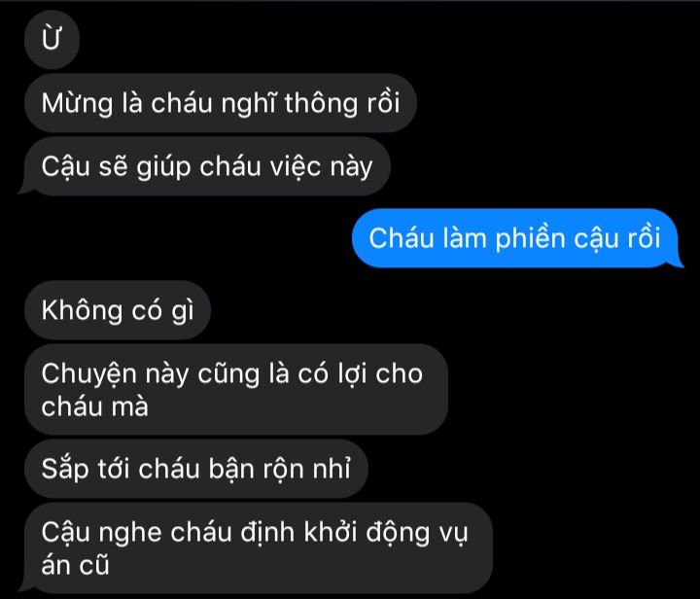
Task: Click the word 'Mừng' in the second message
Action: 77,104
